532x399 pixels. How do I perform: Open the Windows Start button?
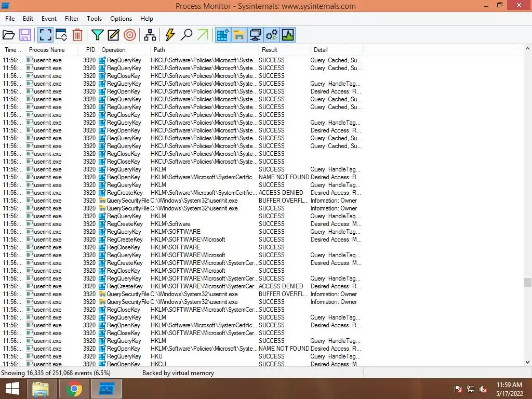(12, 389)
